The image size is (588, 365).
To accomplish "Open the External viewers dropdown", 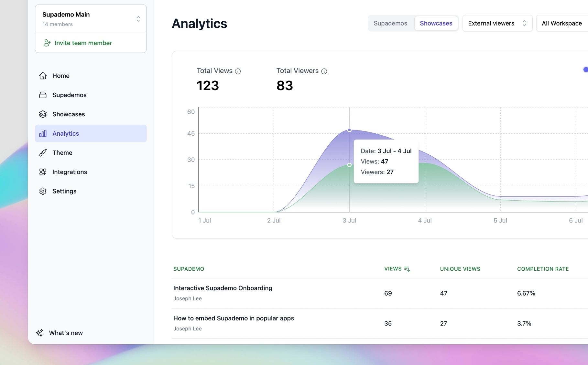I will tap(497, 23).
